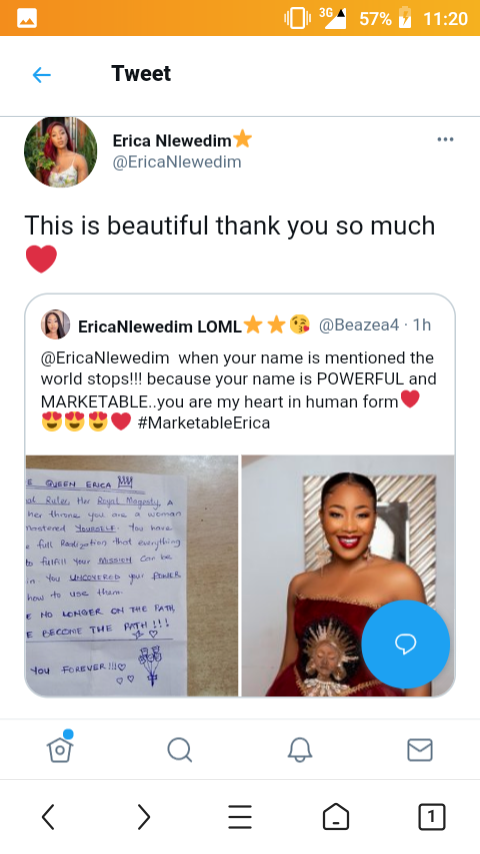
Task: Open the three-dot more options menu
Action: (x=445, y=139)
